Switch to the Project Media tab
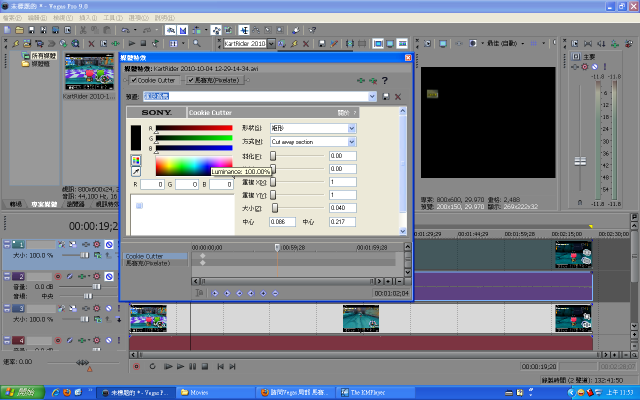 point(44,204)
